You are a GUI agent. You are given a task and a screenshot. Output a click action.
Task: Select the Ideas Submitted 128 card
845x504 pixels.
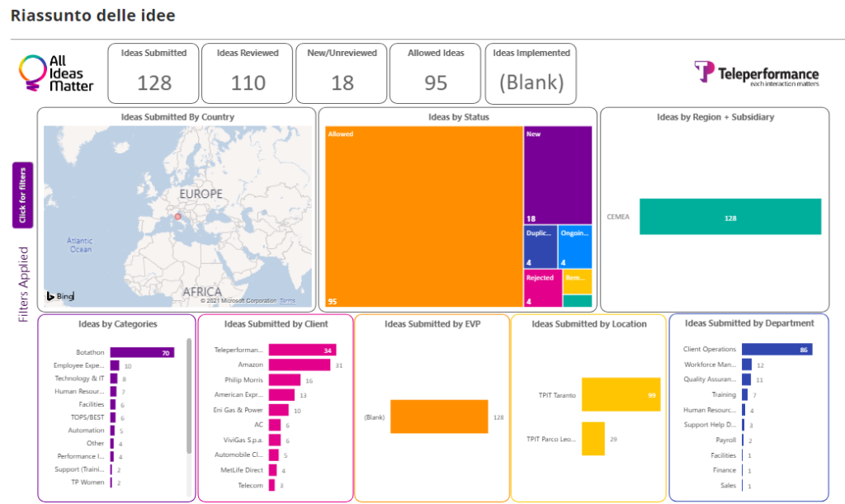153,73
